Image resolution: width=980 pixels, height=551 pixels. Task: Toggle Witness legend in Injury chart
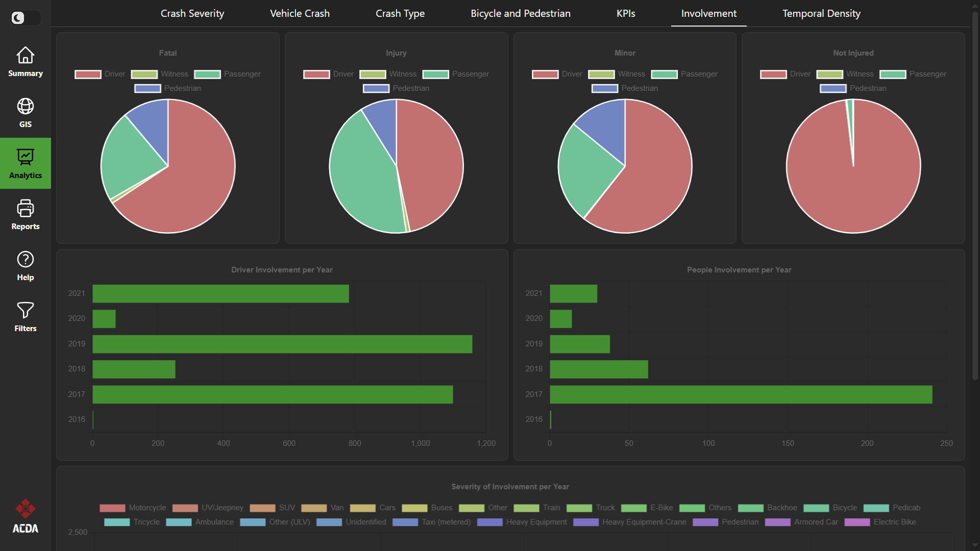388,74
